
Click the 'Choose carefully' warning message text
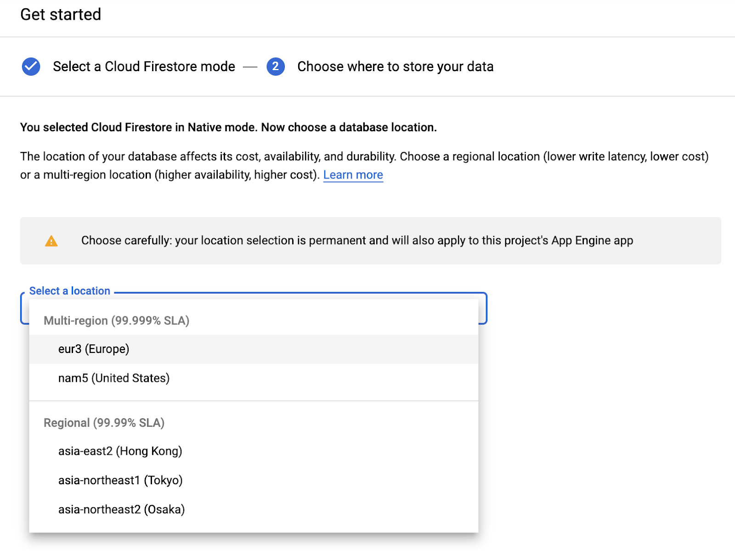(x=357, y=241)
